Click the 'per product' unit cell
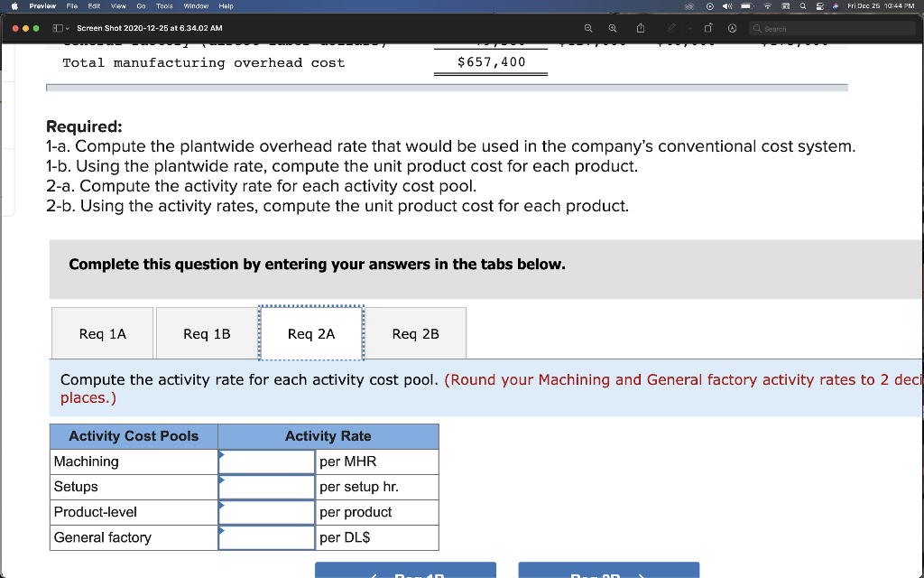 pyautogui.click(x=377, y=513)
